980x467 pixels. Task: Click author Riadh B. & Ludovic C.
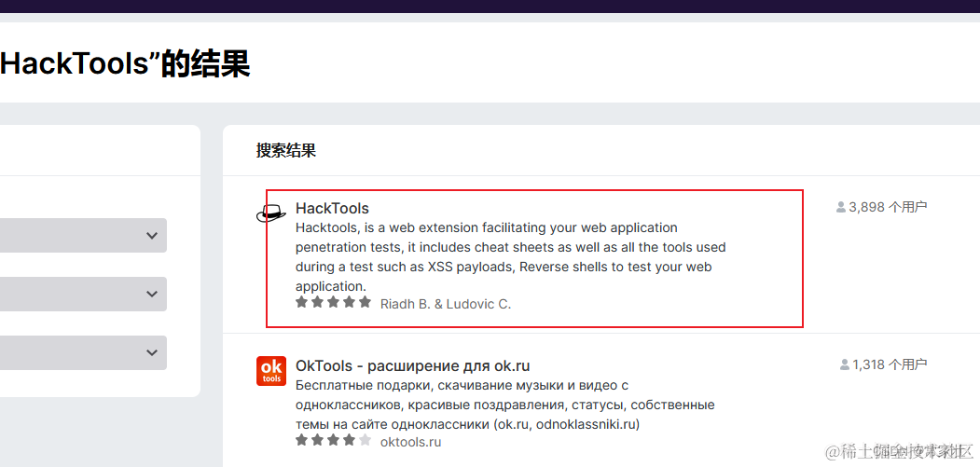pyautogui.click(x=446, y=305)
